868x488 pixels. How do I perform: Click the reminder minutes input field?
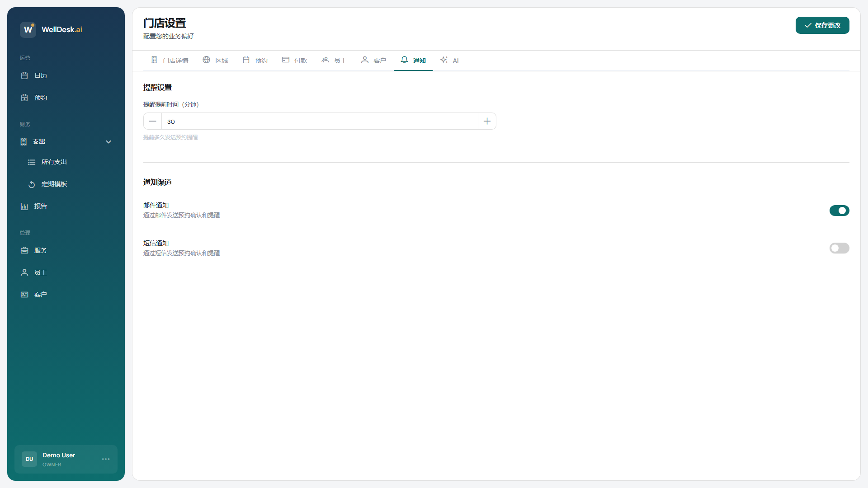click(319, 121)
